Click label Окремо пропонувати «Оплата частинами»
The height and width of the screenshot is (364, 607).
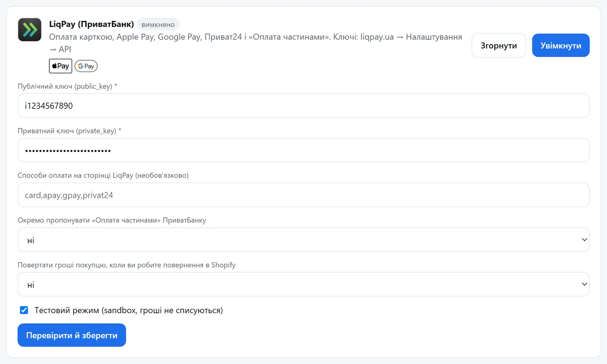tap(112, 220)
